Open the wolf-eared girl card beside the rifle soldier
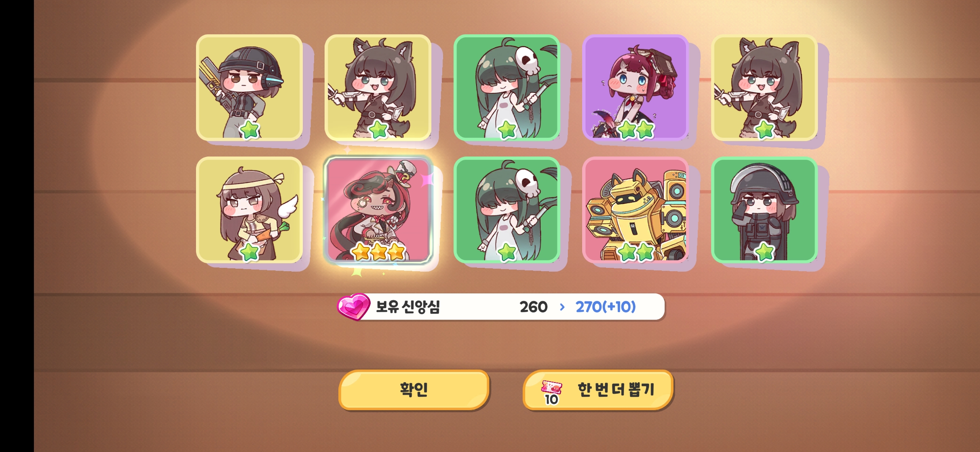Viewport: 980px width, 452px height. (x=378, y=87)
